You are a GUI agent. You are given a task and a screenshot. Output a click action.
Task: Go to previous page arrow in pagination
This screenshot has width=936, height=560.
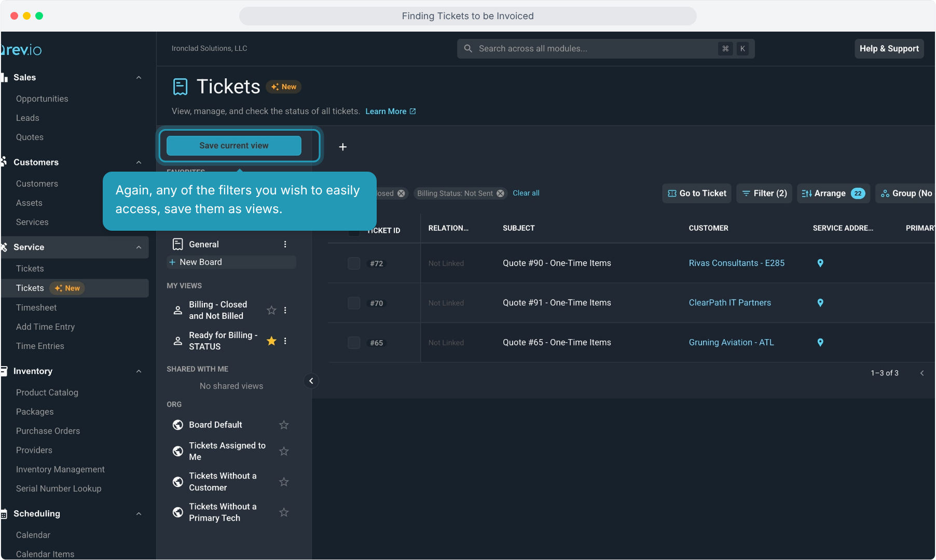click(x=922, y=373)
